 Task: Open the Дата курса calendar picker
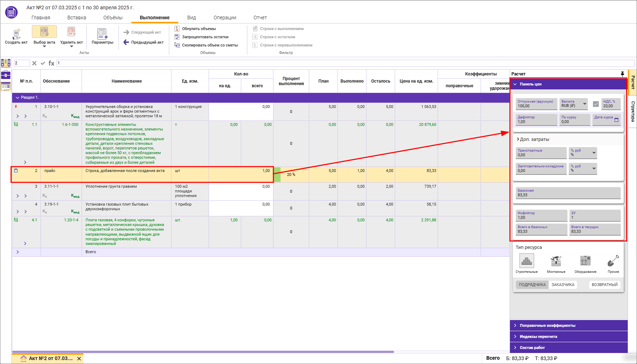click(616, 120)
